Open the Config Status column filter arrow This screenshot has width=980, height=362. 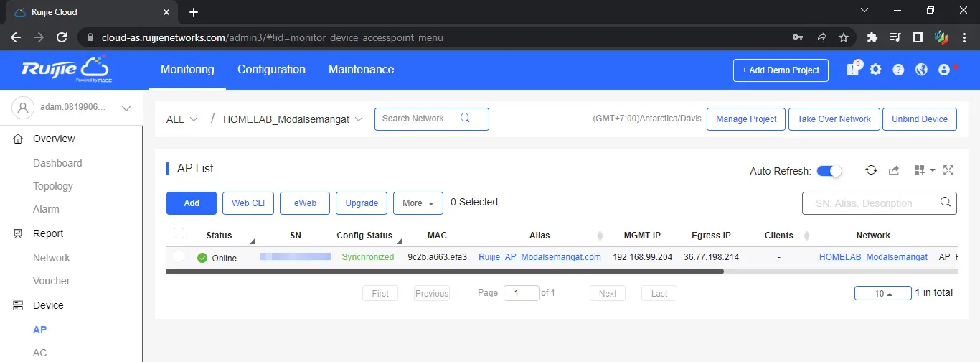399,241
